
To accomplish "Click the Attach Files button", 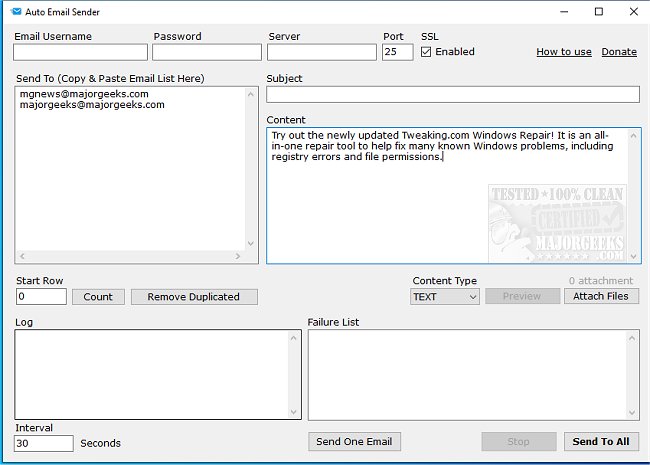I will (601, 296).
